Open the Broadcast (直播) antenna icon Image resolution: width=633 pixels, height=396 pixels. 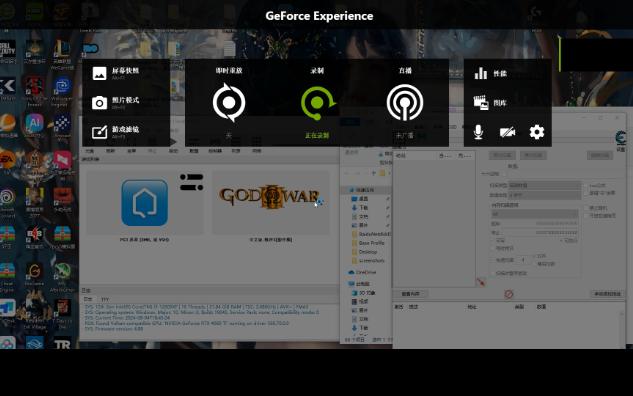click(405, 103)
